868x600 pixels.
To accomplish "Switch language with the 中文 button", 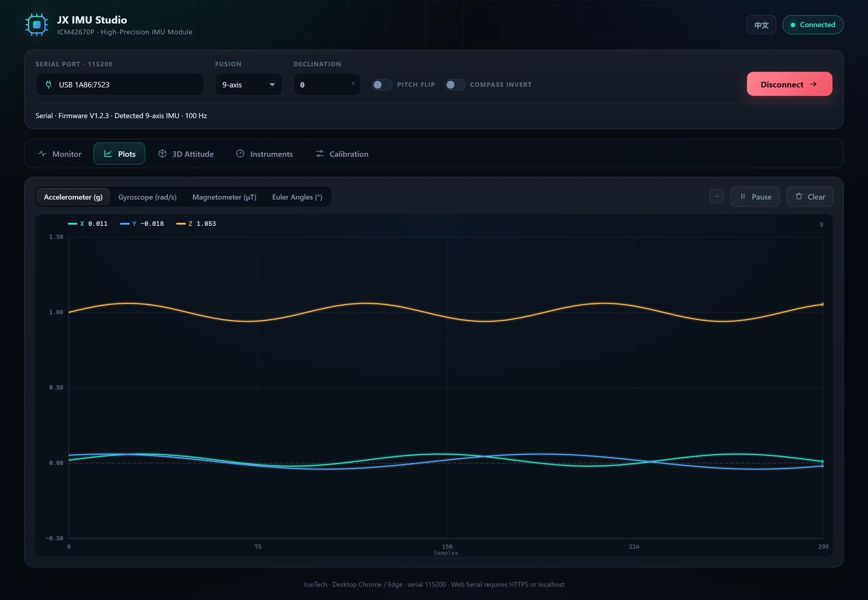I will click(x=761, y=25).
